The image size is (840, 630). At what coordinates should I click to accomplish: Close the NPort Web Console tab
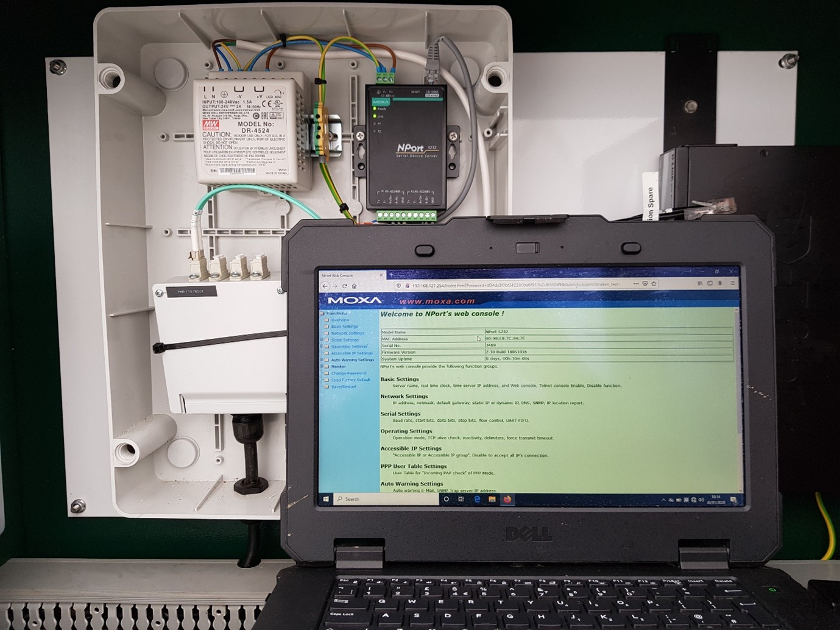[381, 275]
